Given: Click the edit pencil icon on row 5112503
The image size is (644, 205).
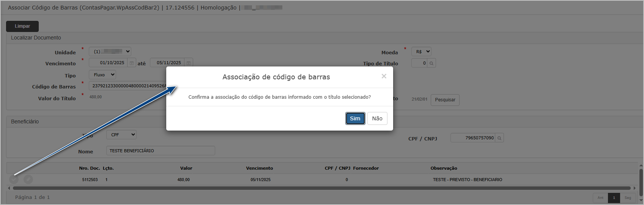Looking at the screenshot, I should (28, 180).
